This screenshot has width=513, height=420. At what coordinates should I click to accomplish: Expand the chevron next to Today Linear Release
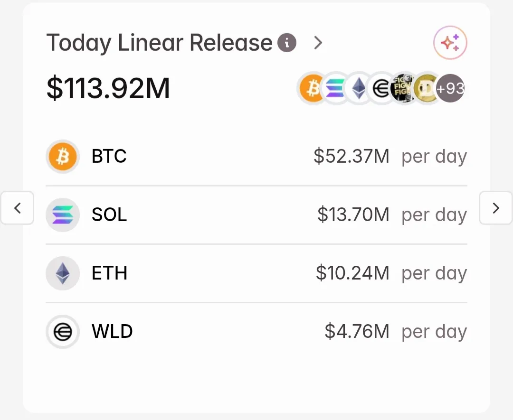click(318, 43)
